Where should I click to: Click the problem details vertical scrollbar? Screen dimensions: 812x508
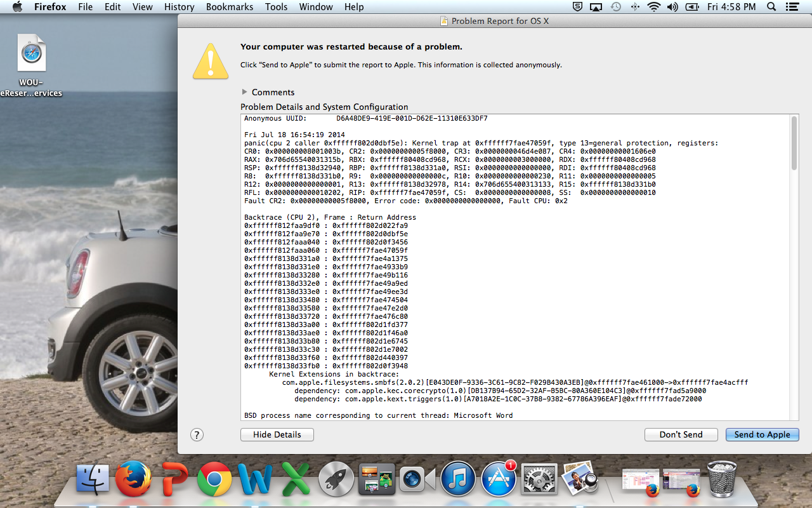point(794,144)
